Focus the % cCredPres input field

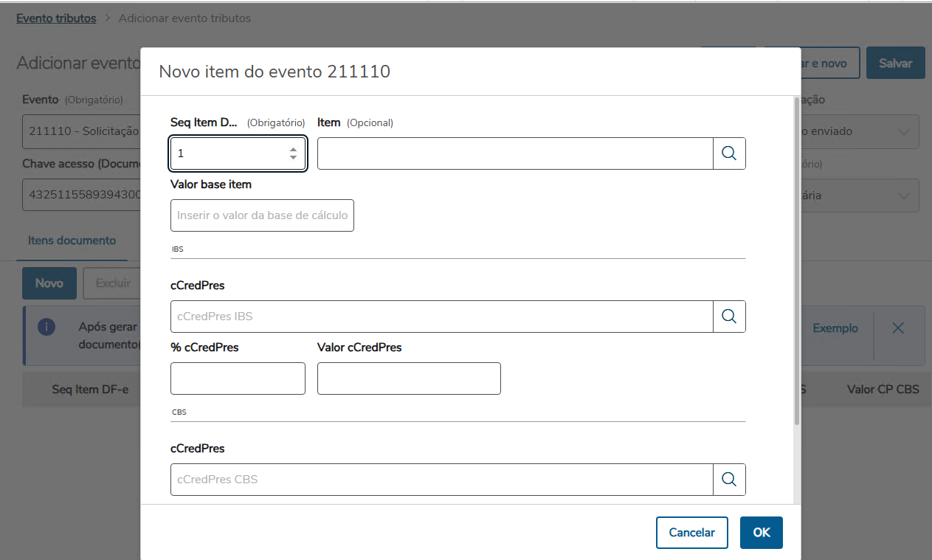tap(238, 378)
